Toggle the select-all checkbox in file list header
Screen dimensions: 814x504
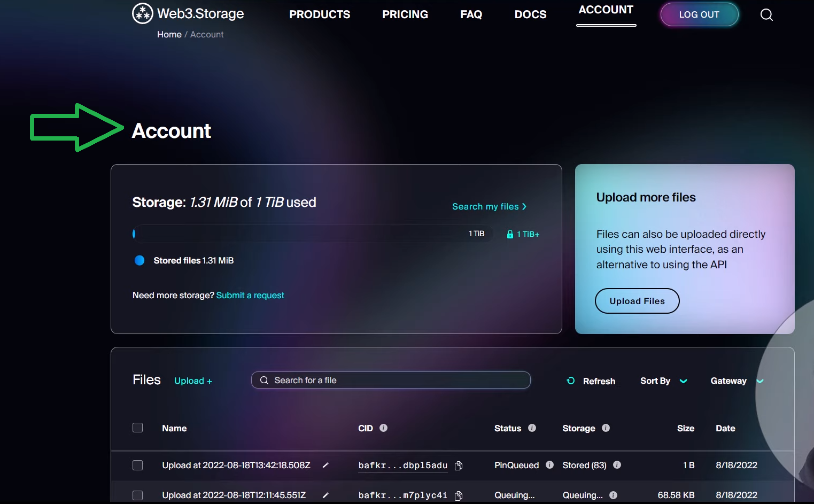(137, 428)
